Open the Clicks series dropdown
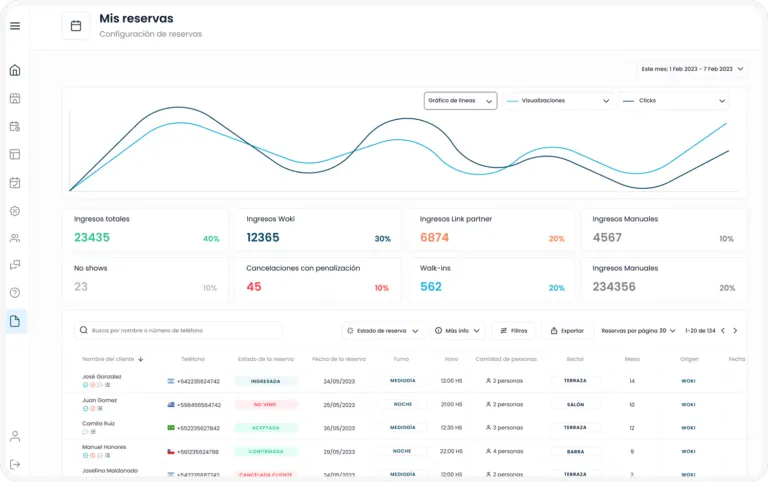The height and width of the screenshot is (482, 768). 673,101
